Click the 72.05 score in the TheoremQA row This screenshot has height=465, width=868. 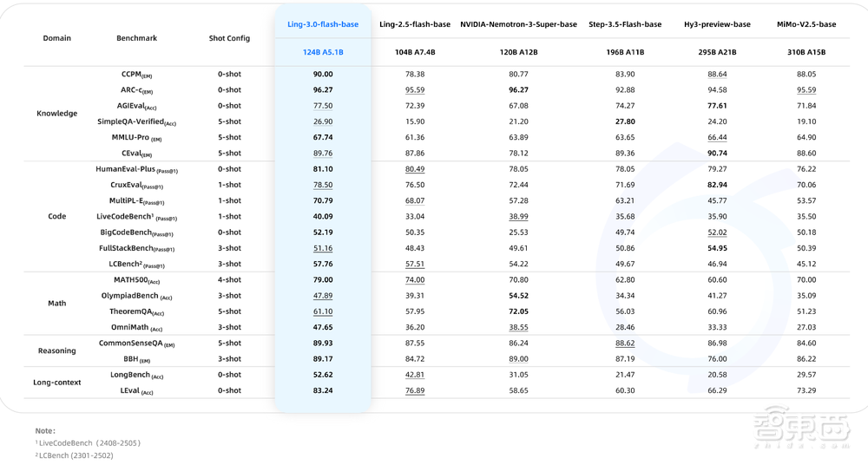pyautogui.click(x=518, y=311)
